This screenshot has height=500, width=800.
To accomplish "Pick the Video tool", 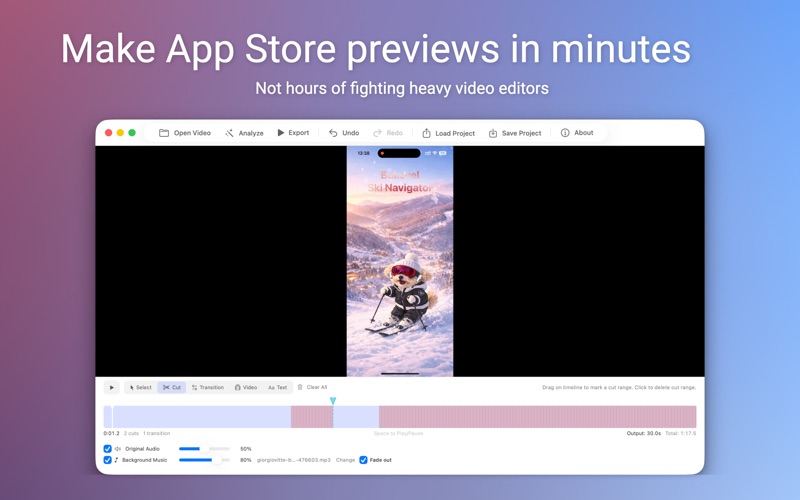I will pyautogui.click(x=246, y=387).
